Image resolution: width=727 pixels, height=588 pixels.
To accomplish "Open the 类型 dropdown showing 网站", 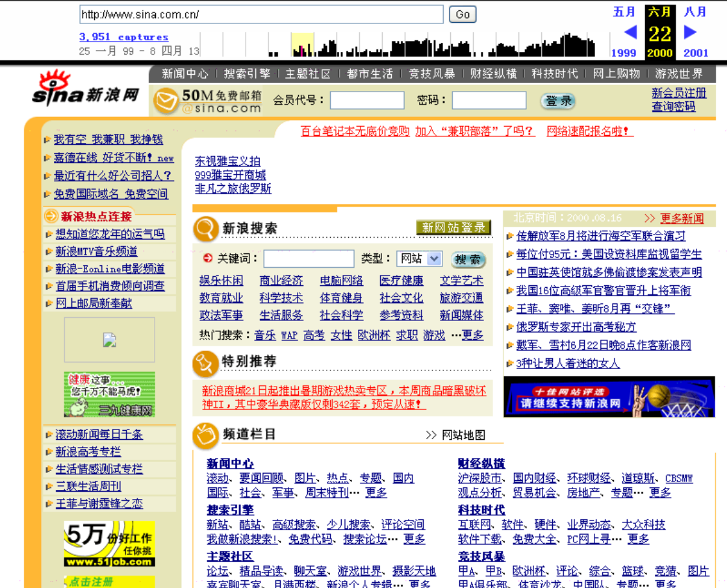I will click(419, 259).
